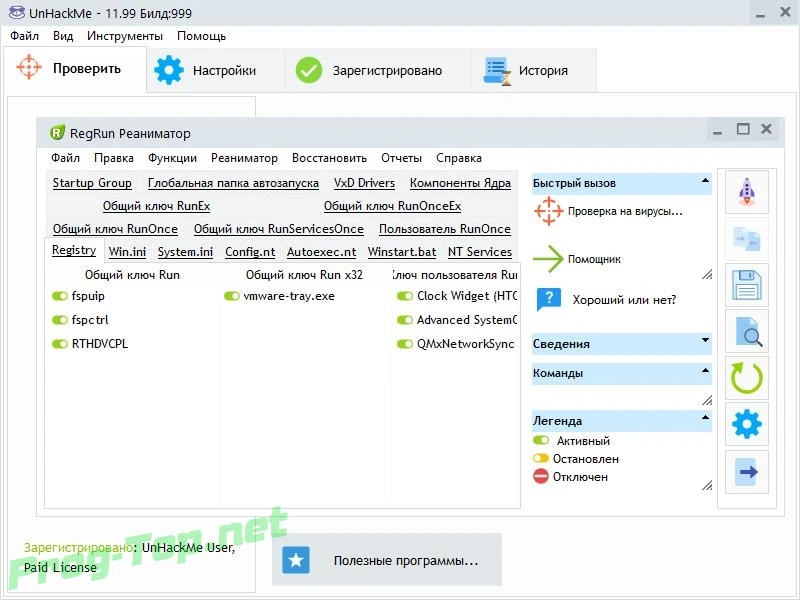This screenshot has width=800, height=600.
Task: Switch to the Startup Group tab
Action: pyautogui.click(x=92, y=183)
